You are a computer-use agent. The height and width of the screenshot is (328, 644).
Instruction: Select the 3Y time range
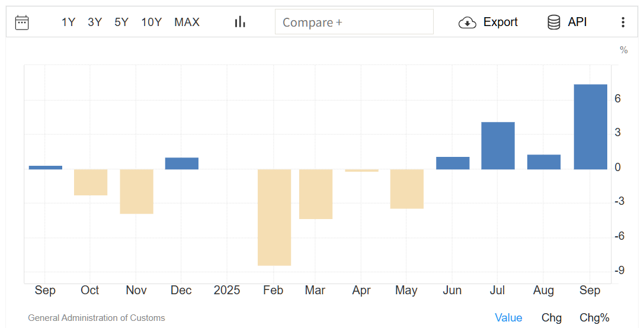95,22
